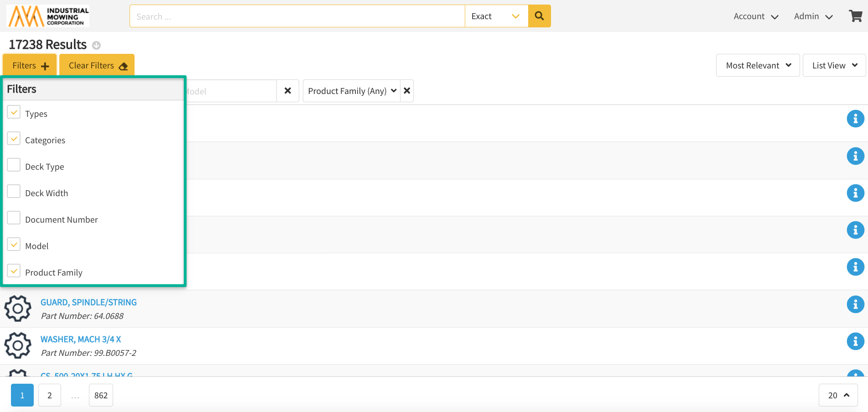
Task: Click the gear icon beside GUARD, SPINDLE/STRING
Action: pos(18,309)
